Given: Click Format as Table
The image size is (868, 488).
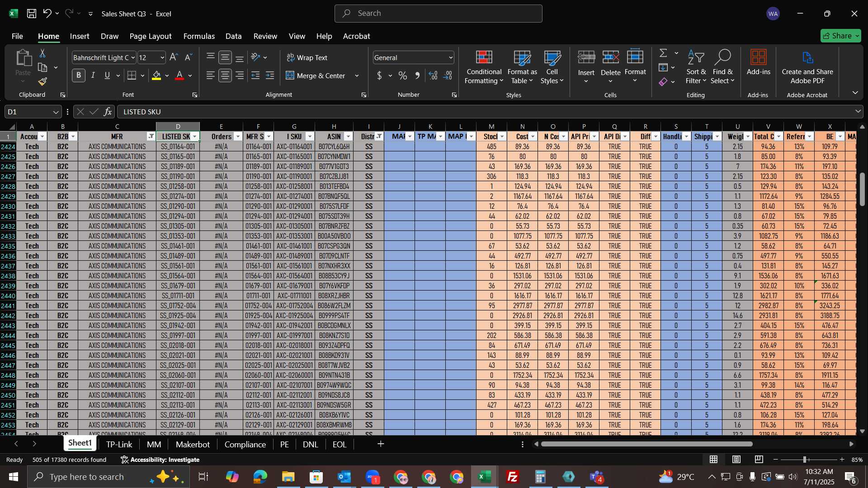Looking at the screenshot, I should click(x=522, y=67).
